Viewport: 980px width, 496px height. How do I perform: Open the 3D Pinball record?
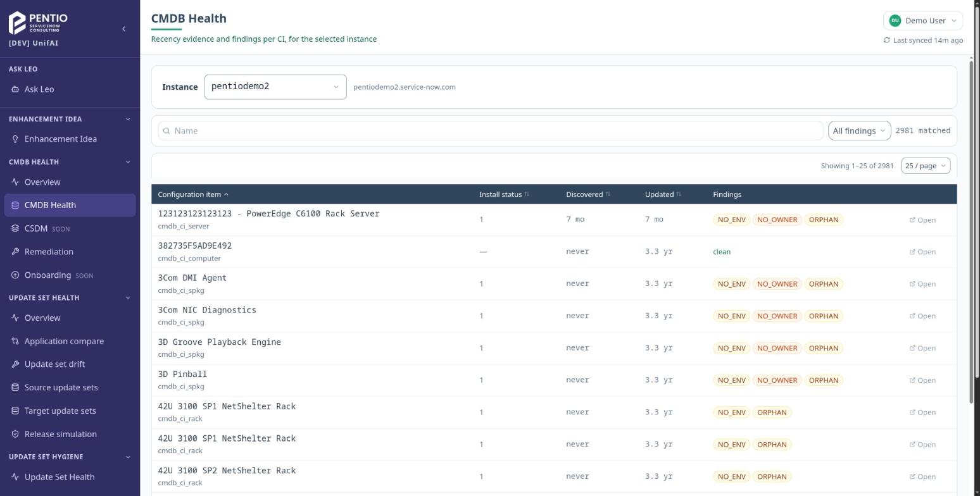coord(922,380)
